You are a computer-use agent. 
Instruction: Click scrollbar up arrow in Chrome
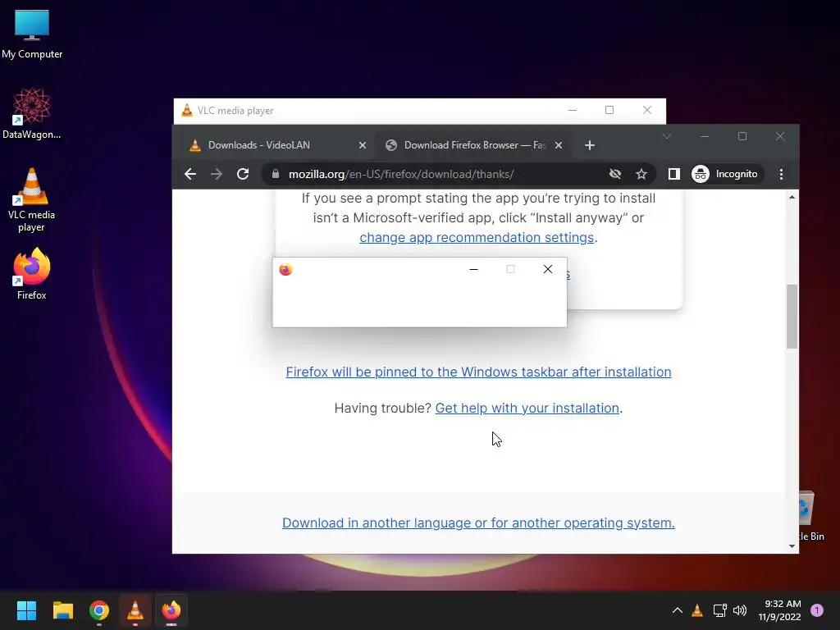(792, 197)
